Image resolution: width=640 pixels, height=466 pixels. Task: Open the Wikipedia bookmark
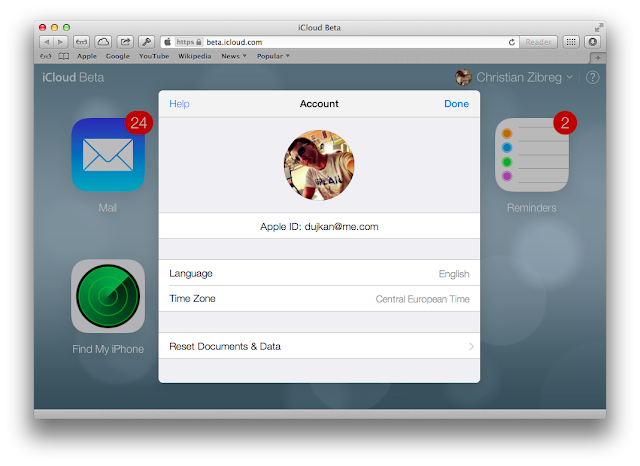[195, 56]
